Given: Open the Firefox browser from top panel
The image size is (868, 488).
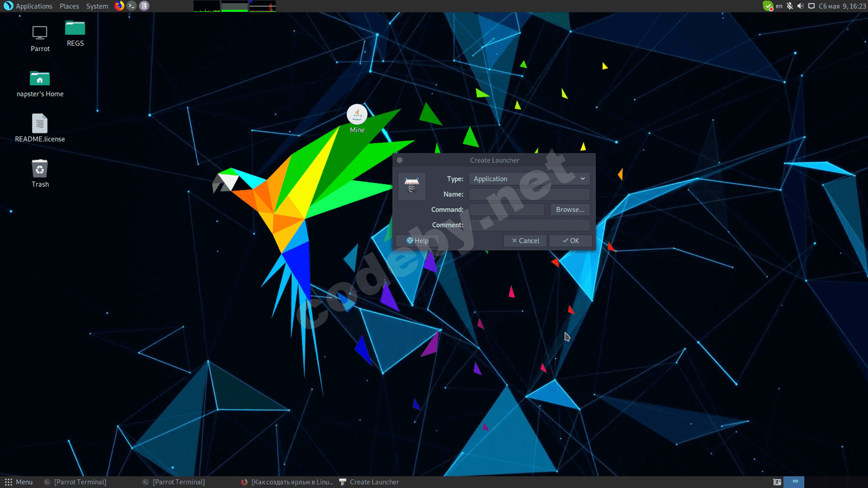Looking at the screenshot, I should (118, 6).
